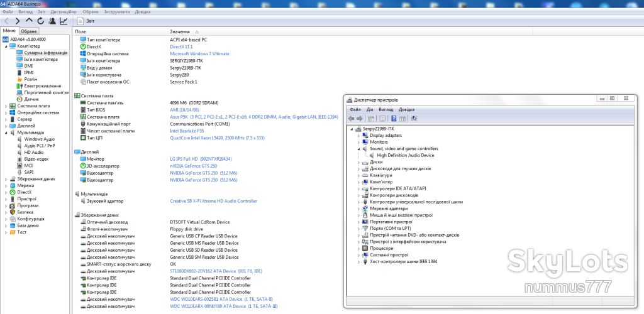Open the Файл menu in AIDA64

8,12
